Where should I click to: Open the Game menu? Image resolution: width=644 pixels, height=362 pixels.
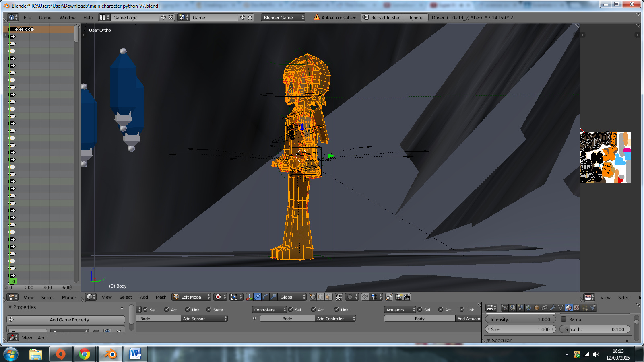[45, 17]
